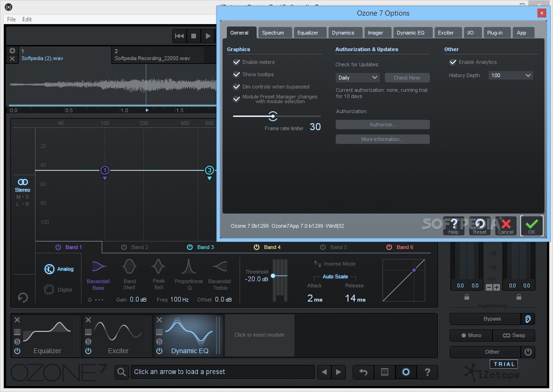Open the history list icon
The image size is (553, 392).
tap(385, 372)
